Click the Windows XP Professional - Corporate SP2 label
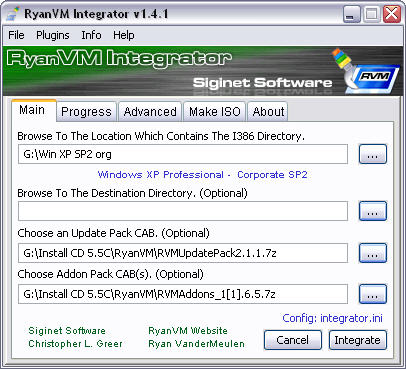The width and height of the screenshot is (406, 369). (202, 175)
